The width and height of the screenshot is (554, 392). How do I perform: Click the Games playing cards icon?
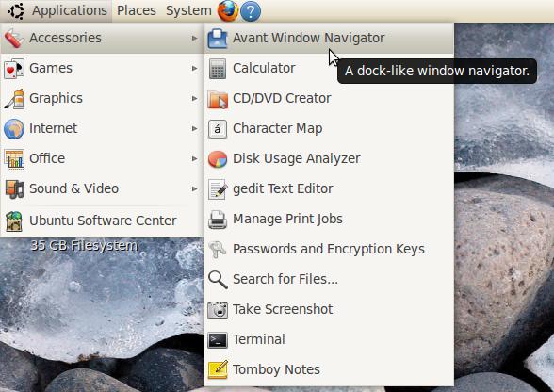coord(14,68)
